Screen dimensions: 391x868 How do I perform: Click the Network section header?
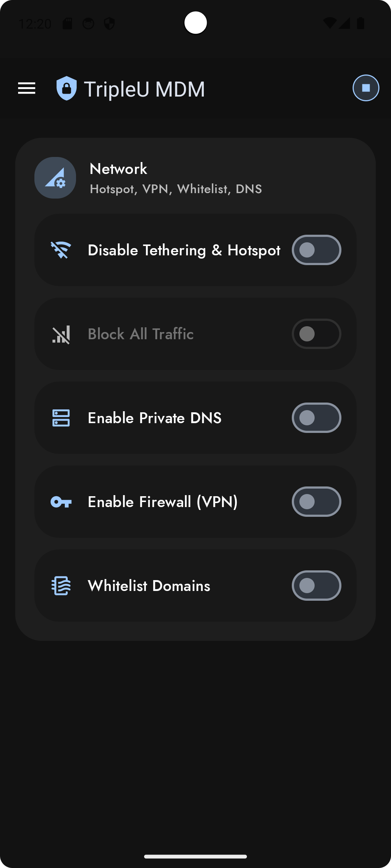click(x=118, y=169)
